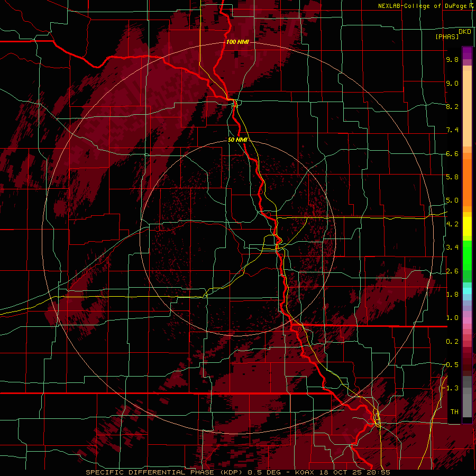Click the 3.4 scale value
The width and height of the screenshot is (476, 476).
coord(452,248)
